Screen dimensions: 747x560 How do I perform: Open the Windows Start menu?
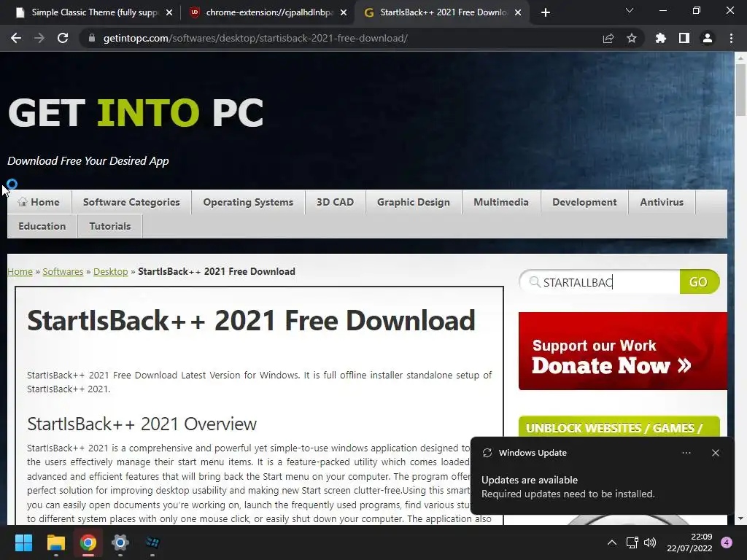tap(23, 542)
